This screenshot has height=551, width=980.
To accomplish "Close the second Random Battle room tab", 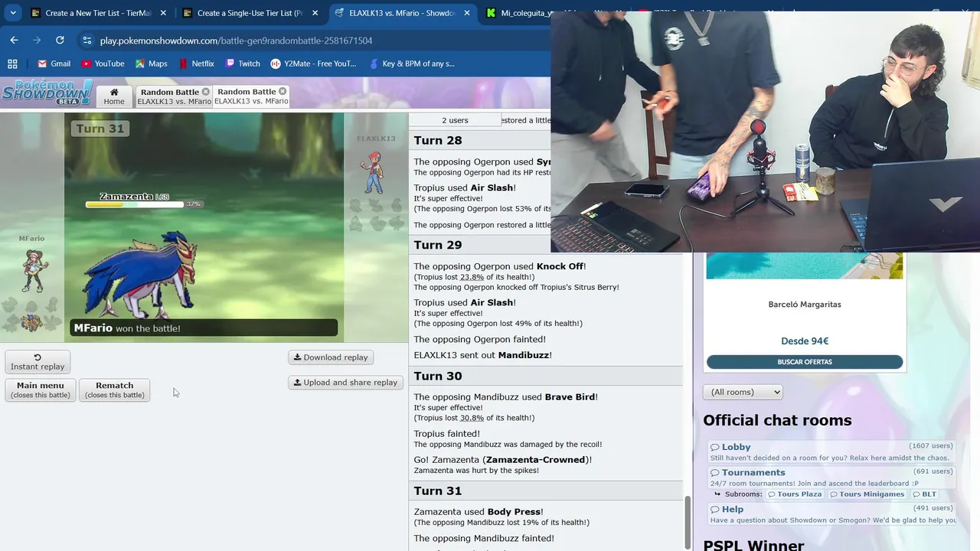I will [x=283, y=91].
